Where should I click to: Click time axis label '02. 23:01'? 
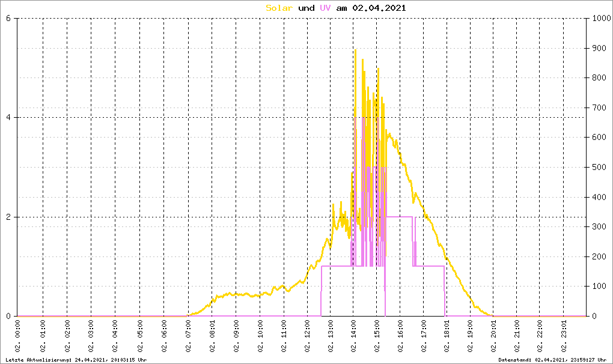[564, 336]
